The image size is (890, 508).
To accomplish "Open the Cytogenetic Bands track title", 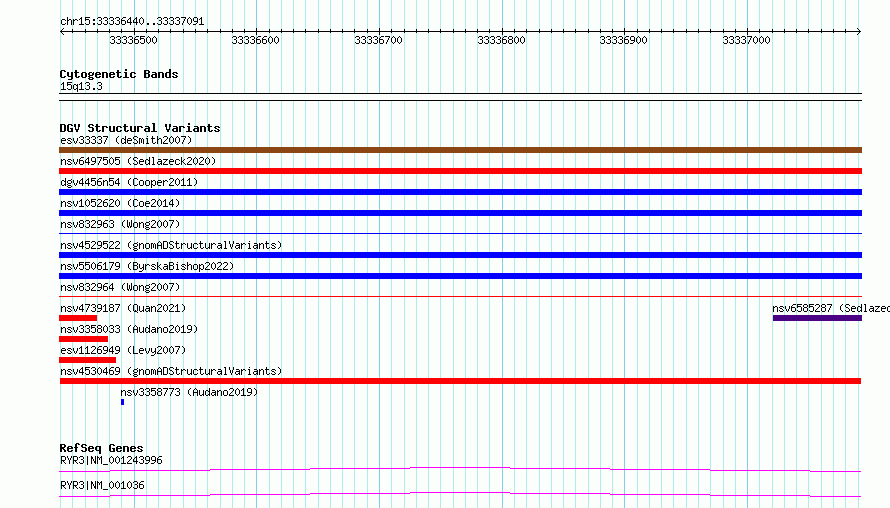I will 119,74.
